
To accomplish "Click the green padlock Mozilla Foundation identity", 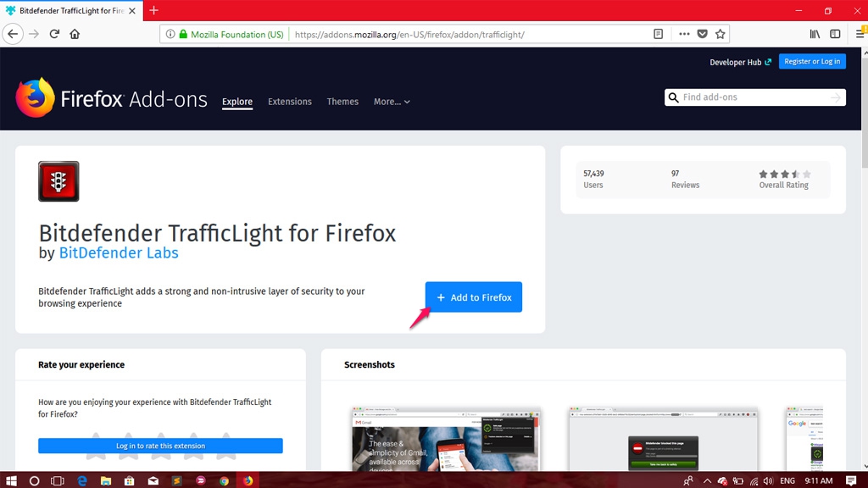I will [x=231, y=34].
